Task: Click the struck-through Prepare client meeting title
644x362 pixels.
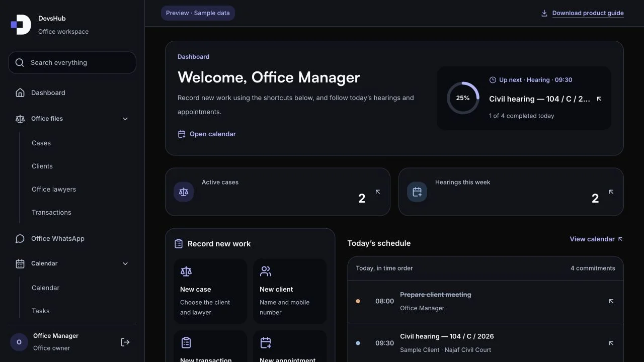Action: [x=436, y=295]
